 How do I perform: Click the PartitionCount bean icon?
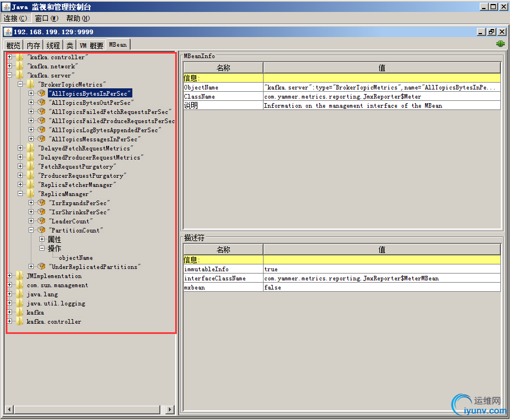point(41,230)
